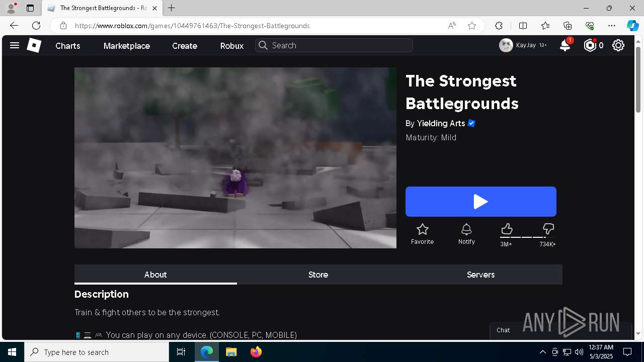
Task: Open the Create menu
Action: click(185, 46)
